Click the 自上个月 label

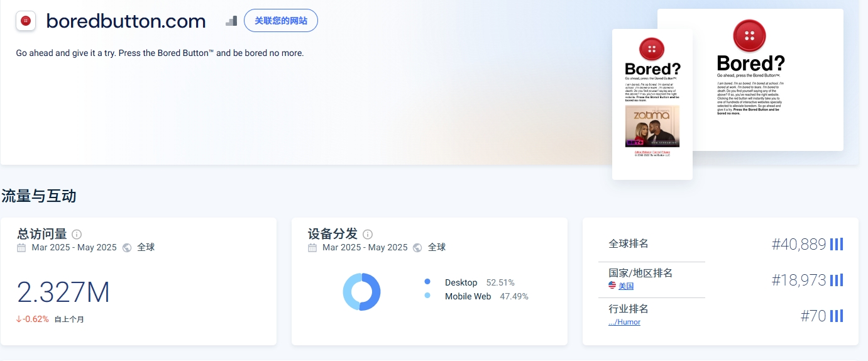point(69,319)
